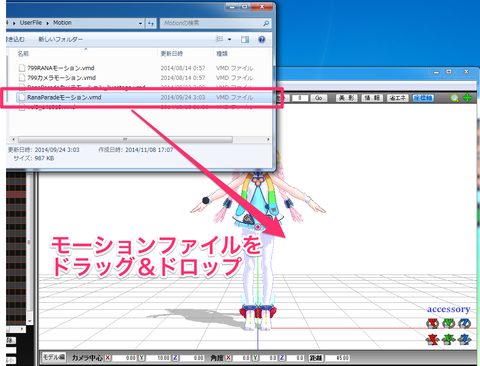480x366 pixels.
Task: Click the refresh button beside the address bar
Action: [x=151, y=23]
